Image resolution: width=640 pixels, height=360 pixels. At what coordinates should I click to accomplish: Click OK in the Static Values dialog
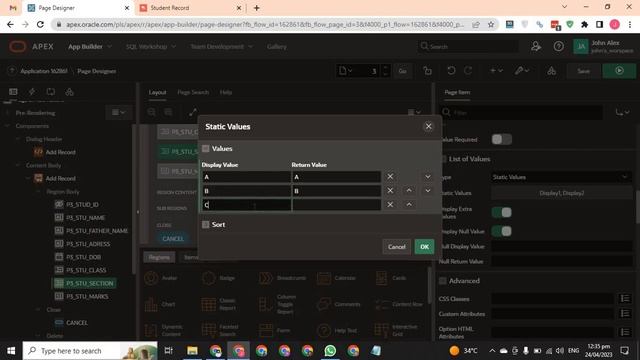424,247
